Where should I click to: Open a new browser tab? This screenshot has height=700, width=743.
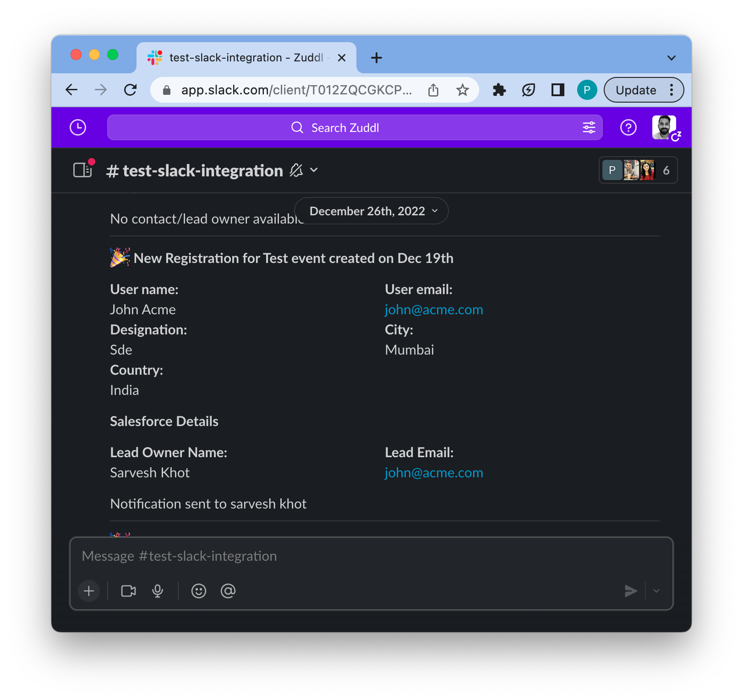(x=377, y=58)
